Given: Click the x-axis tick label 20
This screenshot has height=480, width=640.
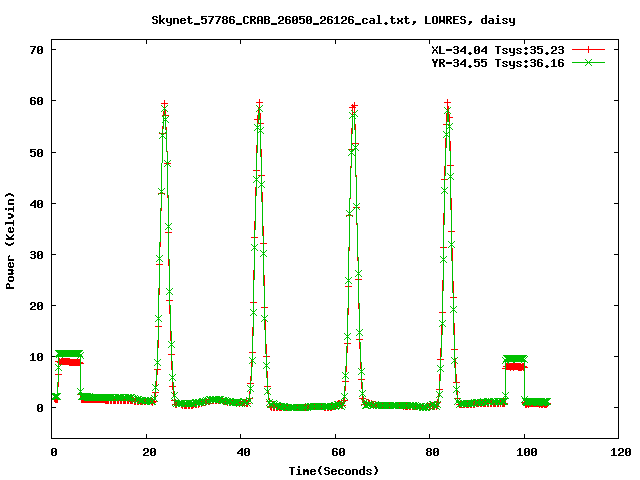Looking at the screenshot, I should click(149, 452).
